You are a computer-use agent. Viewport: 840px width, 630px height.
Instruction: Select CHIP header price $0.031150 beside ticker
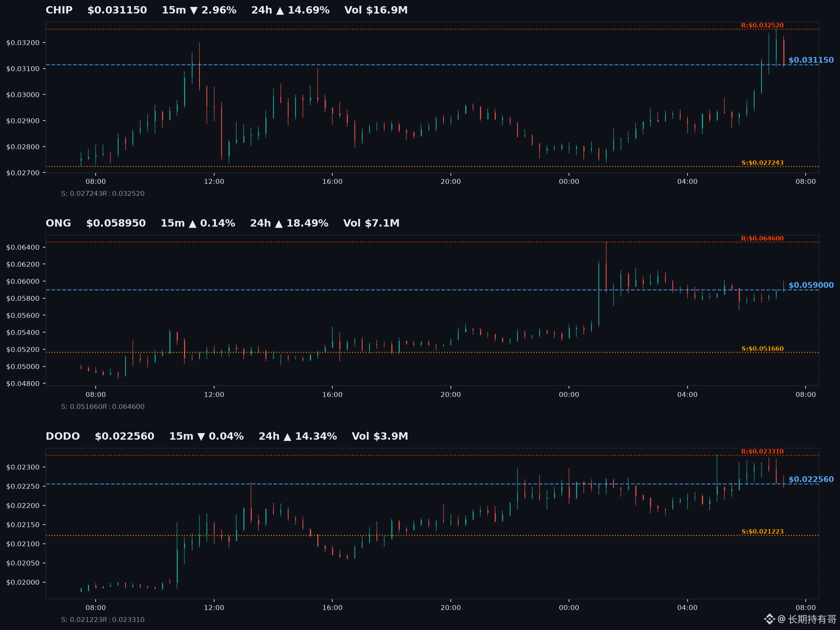click(x=117, y=10)
